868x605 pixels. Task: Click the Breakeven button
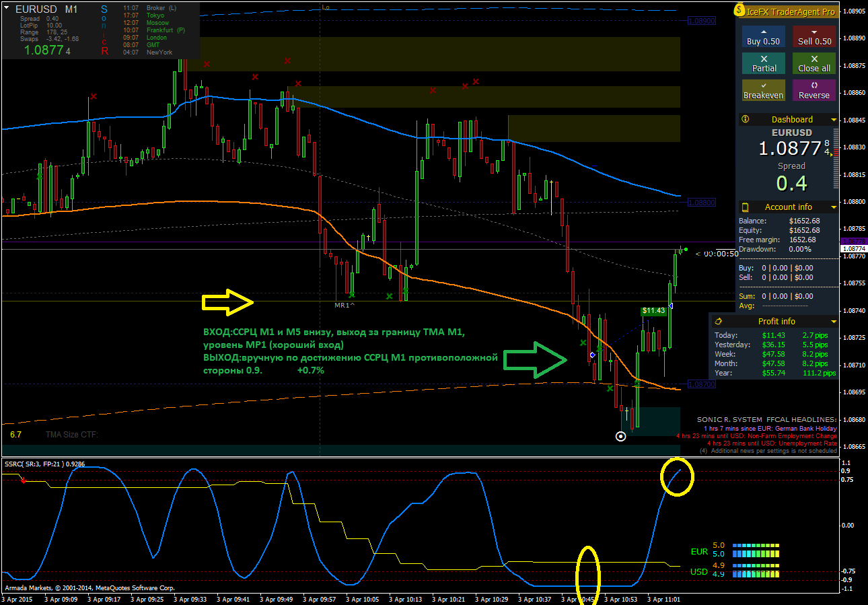[x=763, y=90]
